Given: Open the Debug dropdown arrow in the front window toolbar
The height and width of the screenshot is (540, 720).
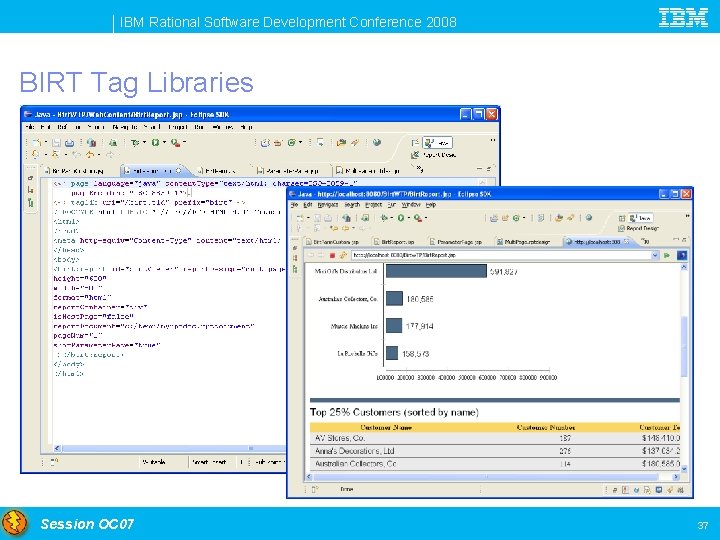Looking at the screenshot, I should tap(391, 218).
